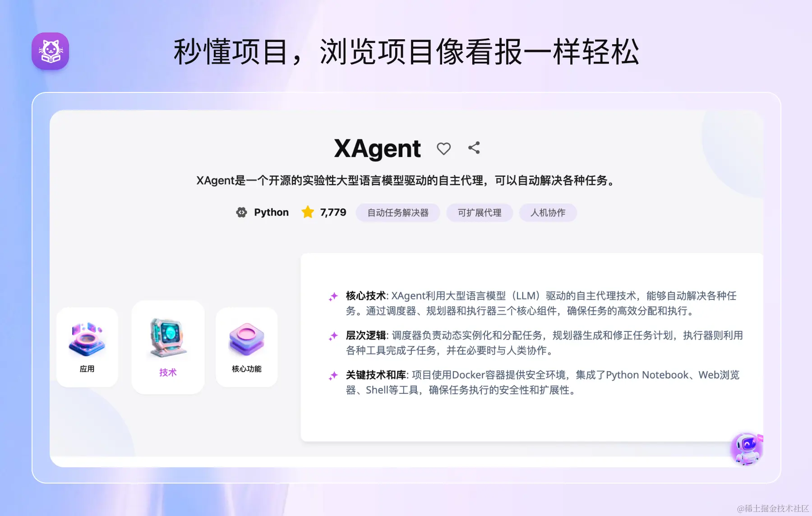Favorite XAgent with the heart icon

click(443, 148)
